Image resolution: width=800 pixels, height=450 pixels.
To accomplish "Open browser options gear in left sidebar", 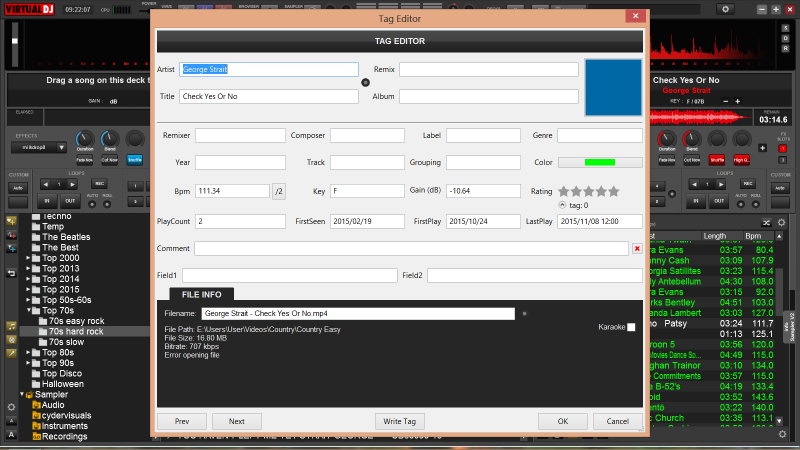I will pyautogui.click(x=11, y=407).
